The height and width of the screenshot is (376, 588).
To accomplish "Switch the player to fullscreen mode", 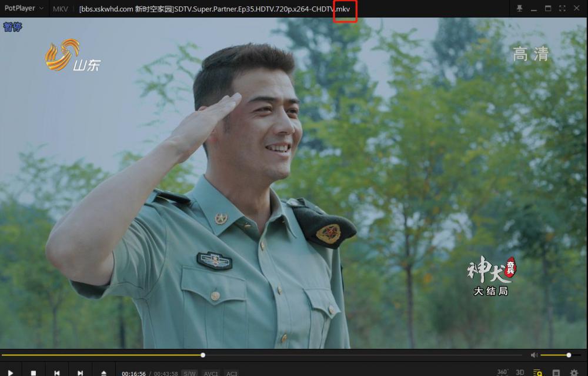I will pyautogui.click(x=562, y=8).
